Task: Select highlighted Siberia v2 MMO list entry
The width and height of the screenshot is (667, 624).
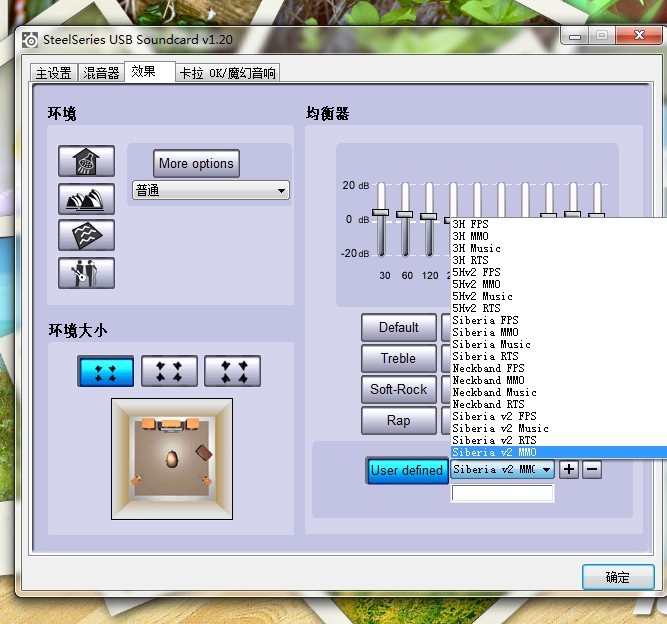Action: click(559, 452)
